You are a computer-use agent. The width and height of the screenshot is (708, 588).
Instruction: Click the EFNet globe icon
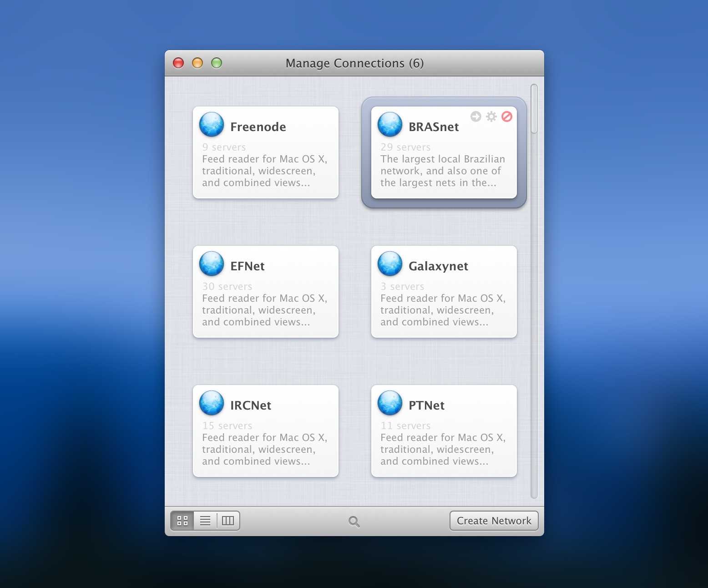[x=212, y=264]
